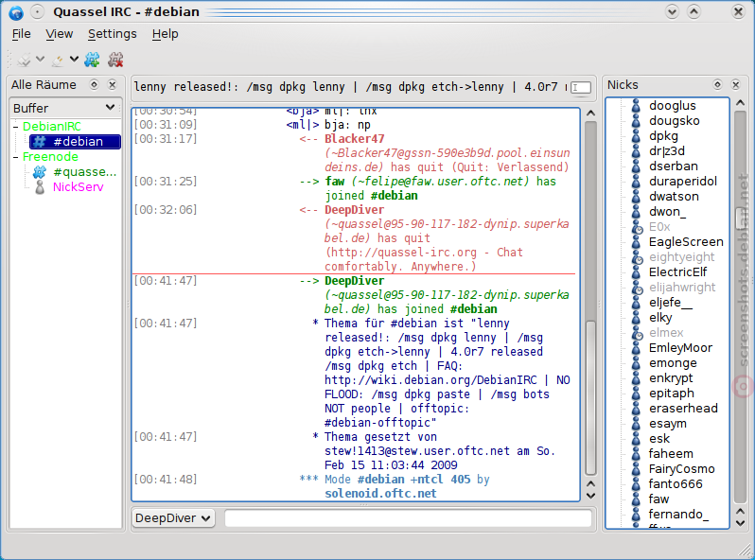Image resolution: width=755 pixels, height=560 pixels.
Task: Select nick dwon_ in the list
Action: click(x=667, y=211)
